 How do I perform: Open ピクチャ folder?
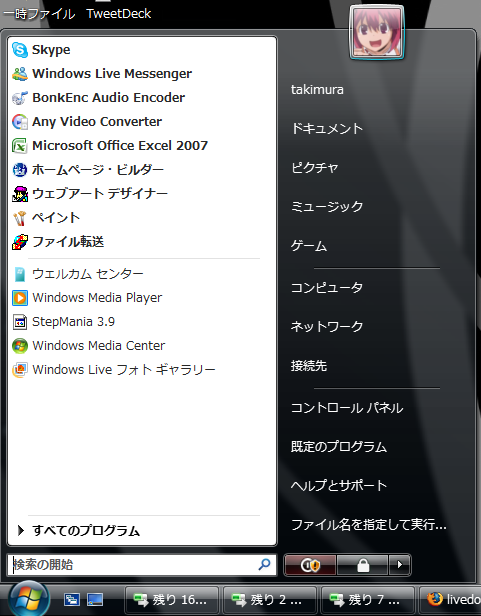[x=314, y=168]
